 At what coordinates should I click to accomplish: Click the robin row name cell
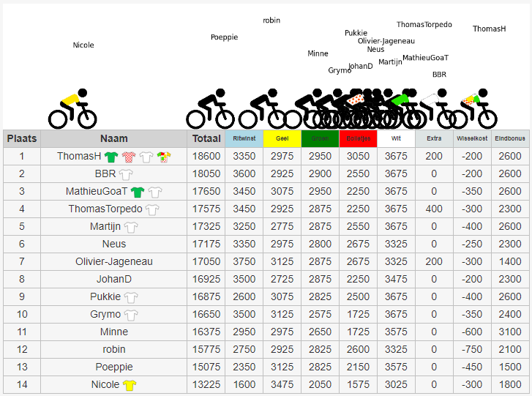(x=113, y=349)
